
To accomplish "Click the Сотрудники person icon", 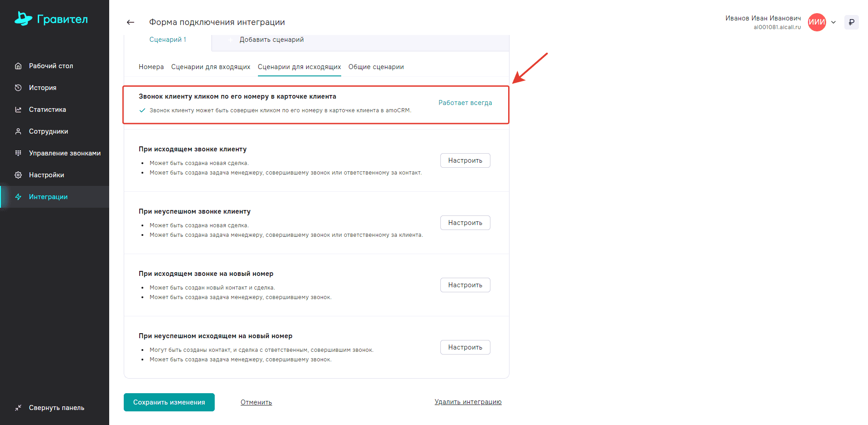I will [18, 131].
